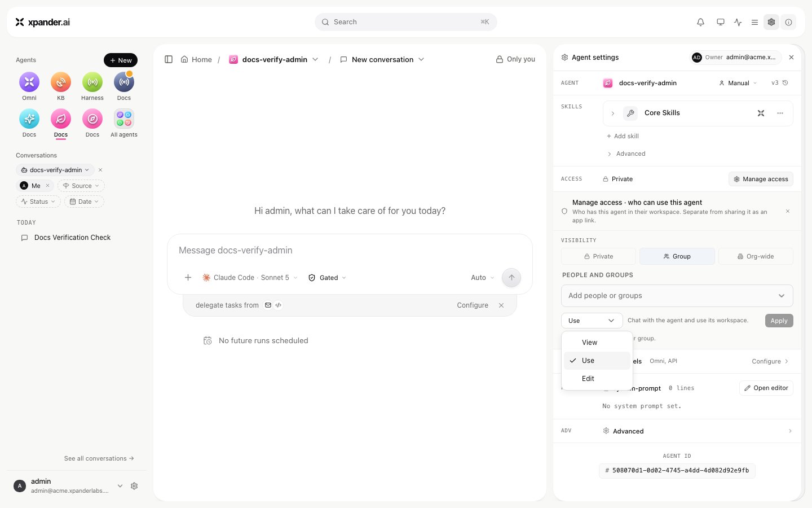Expand the admin account menu chevron

(120, 486)
